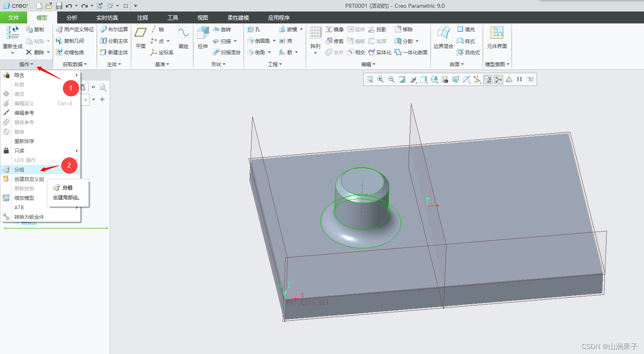
Task: Click zoom in on graphics toolbar
Action: [x=381, y=79]
